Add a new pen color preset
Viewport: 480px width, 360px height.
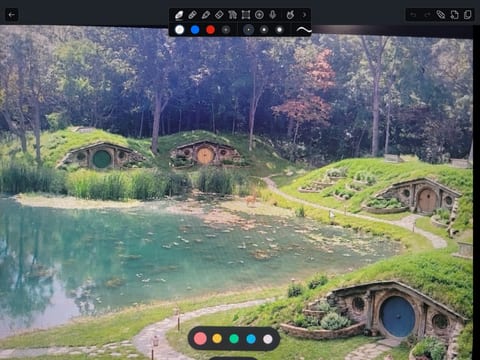coord(226,30)
